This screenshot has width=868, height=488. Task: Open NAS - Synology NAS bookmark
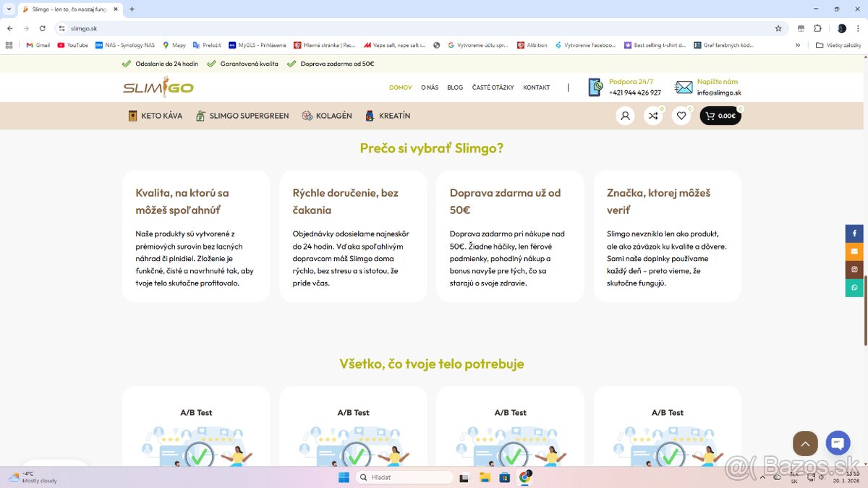tap(124, 45)
